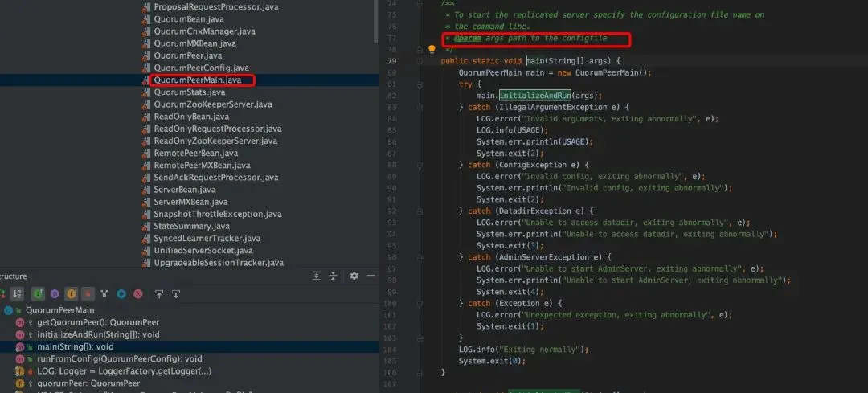Image resolution: width=868 pixels, height=393 pixels.
Task: Click the Java file icon beside QuorumStats.java
Action: [x=145, y=92]
